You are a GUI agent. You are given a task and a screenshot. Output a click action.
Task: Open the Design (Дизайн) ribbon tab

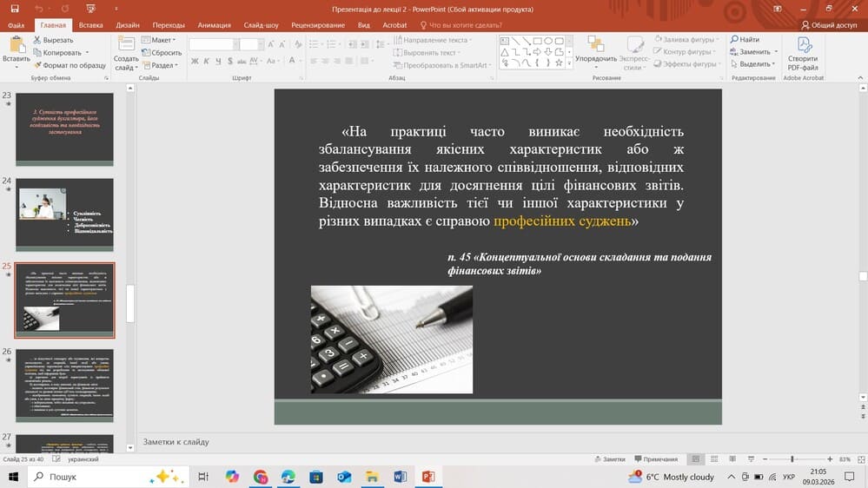pos(127,25)
